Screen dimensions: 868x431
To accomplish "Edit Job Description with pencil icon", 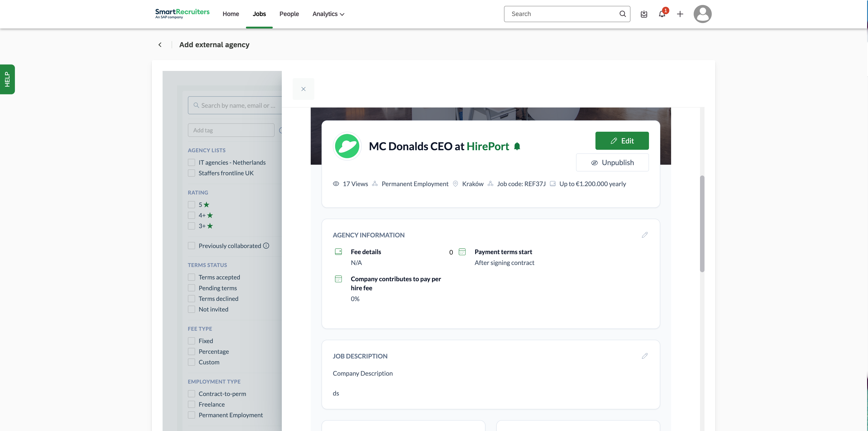I will pyautogui.click(x=645, y=356).
